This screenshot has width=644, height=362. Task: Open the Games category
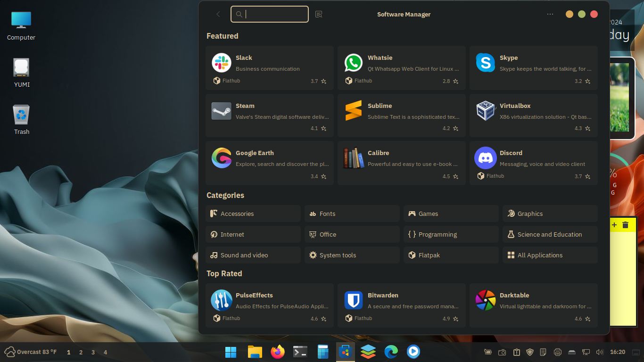point(451,214)
